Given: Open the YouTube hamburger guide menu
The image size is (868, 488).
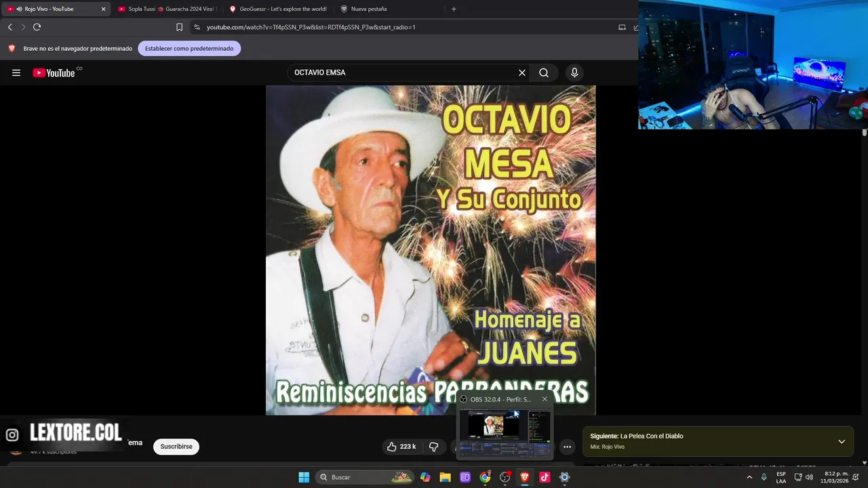Looking at the screenshot, I should click(x=16, y=73).
